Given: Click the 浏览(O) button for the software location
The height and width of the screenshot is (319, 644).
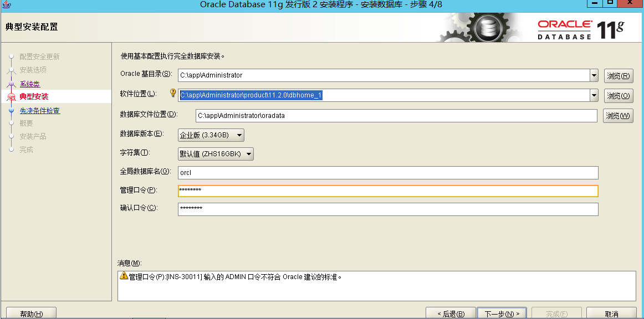Looking at the screenshot, I should [619, 96].
